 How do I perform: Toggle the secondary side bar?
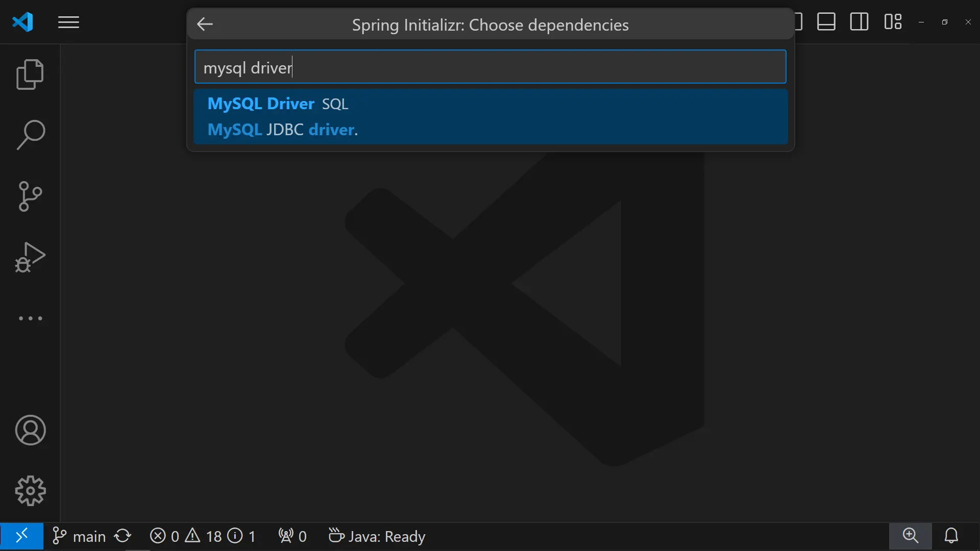(x=859, y=22)
